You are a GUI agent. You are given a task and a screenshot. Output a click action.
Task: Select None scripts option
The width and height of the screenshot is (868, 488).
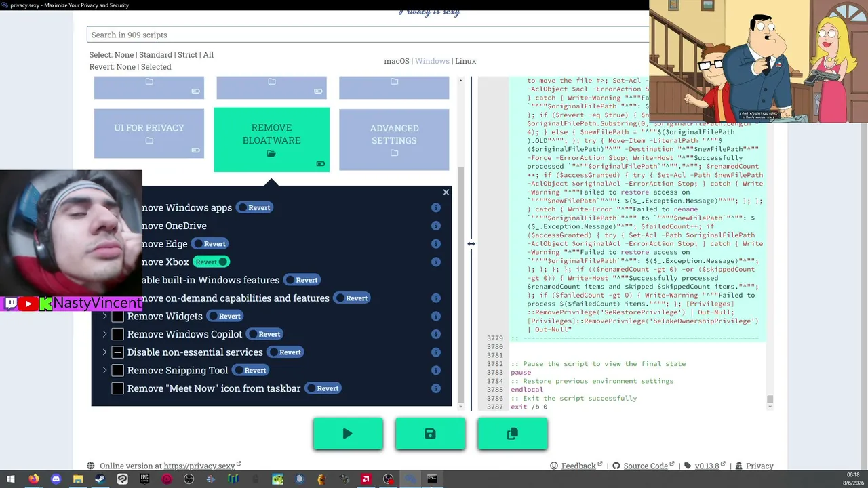(x=124, y=55)
